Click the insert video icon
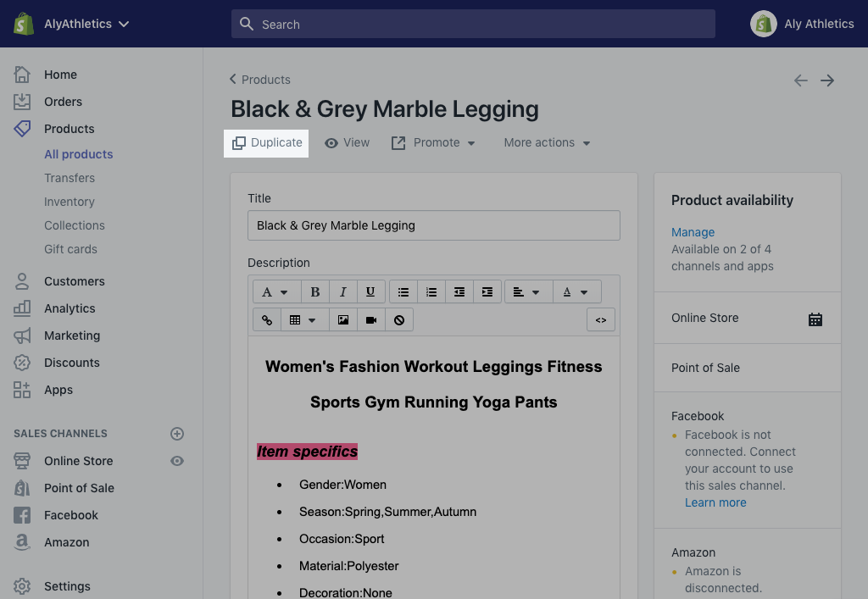The height and width of the screenshot is (599, 868). point(371,320)
